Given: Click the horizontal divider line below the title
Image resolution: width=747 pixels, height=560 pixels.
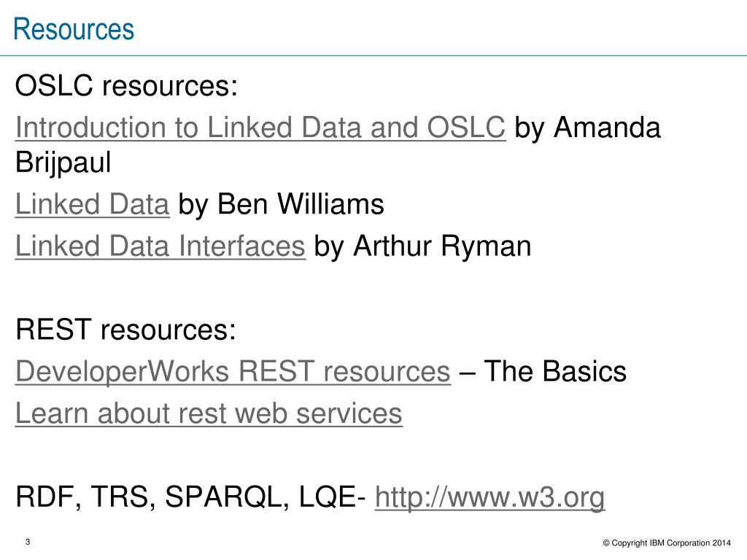Looking at the screenshot, I should [x=373, y=55].
